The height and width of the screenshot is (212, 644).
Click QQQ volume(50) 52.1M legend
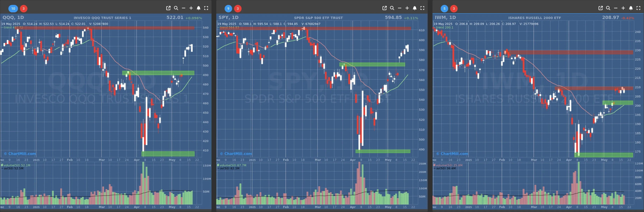pos(16,165)
